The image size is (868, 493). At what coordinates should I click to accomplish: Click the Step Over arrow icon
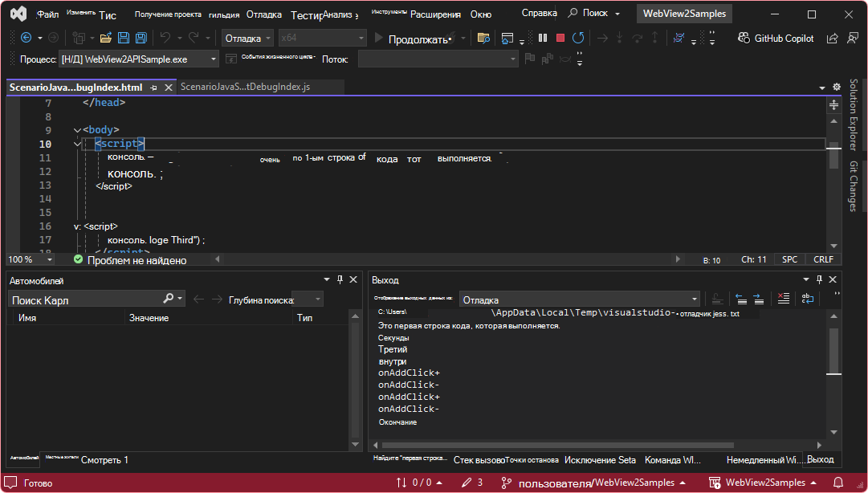click(x=637, y=38)
